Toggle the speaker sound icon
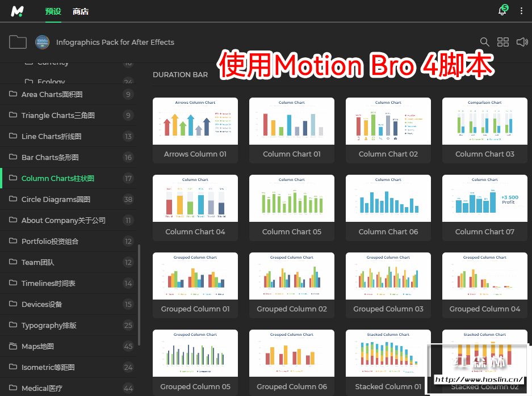532x396 pixels. 522,42
